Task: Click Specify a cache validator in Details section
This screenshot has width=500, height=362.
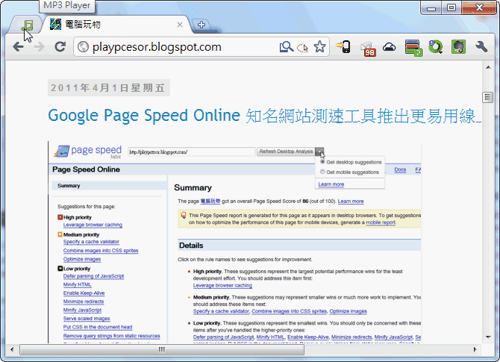Action: click(221, 311)
